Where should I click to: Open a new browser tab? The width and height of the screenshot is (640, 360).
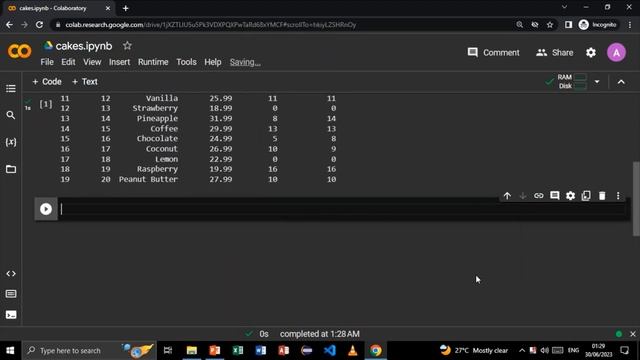126,8
